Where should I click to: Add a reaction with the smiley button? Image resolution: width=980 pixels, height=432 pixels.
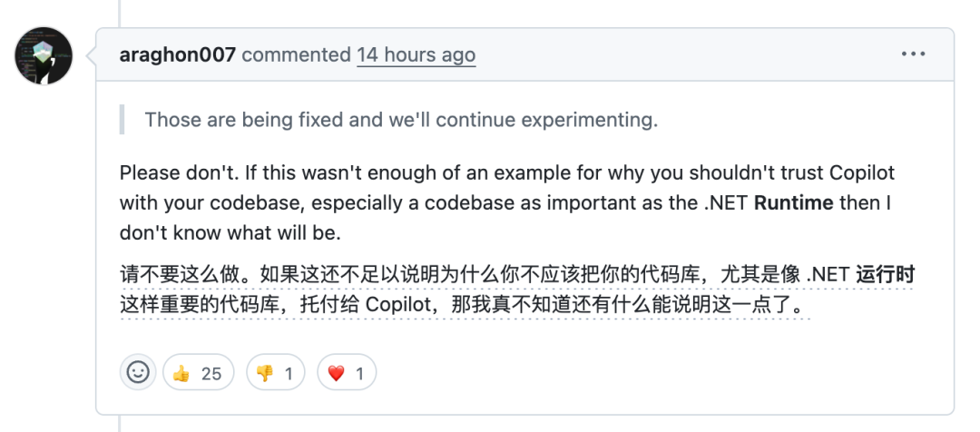(x=137, y=372)
